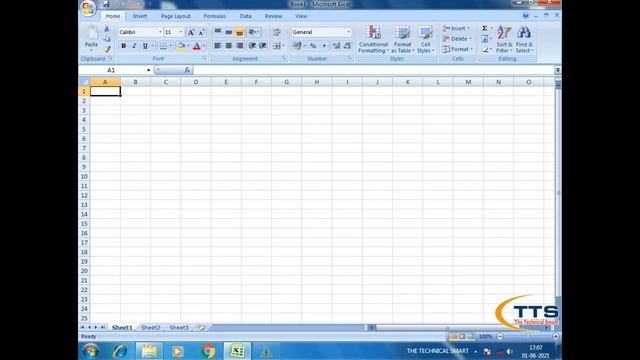
Task: Open Find & Select menu
Action: click(524, 39)
